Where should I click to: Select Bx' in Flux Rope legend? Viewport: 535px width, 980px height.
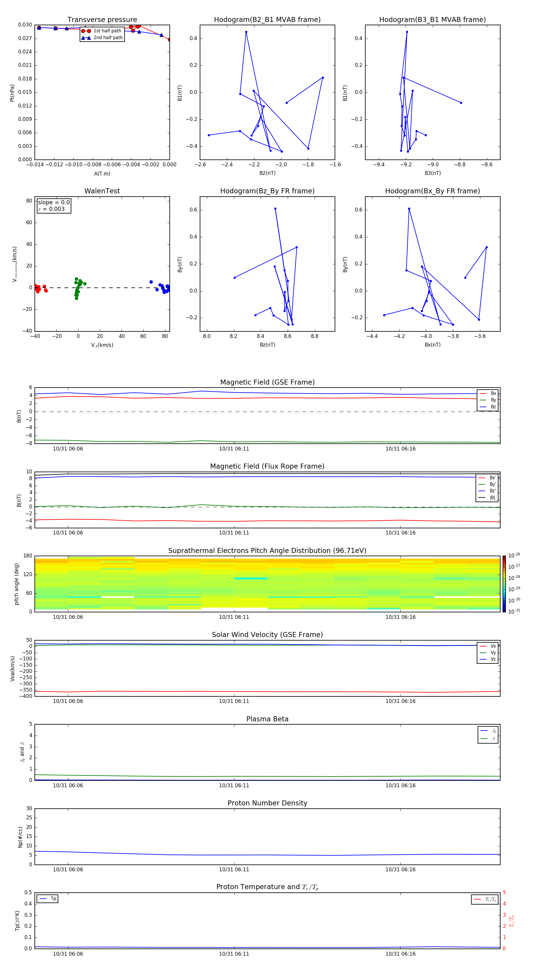point(487,478)
